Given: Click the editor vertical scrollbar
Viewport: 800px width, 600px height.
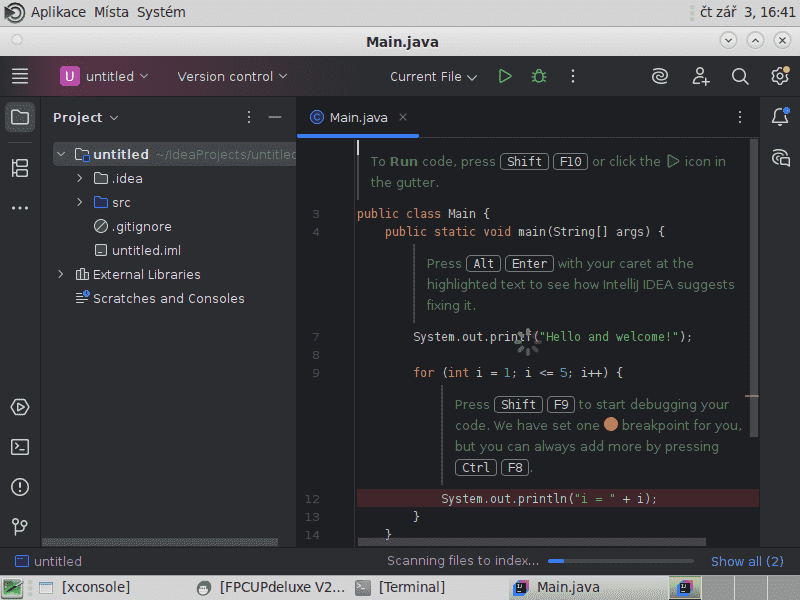Looking at the screenshot, I should (x=754, y=288).
